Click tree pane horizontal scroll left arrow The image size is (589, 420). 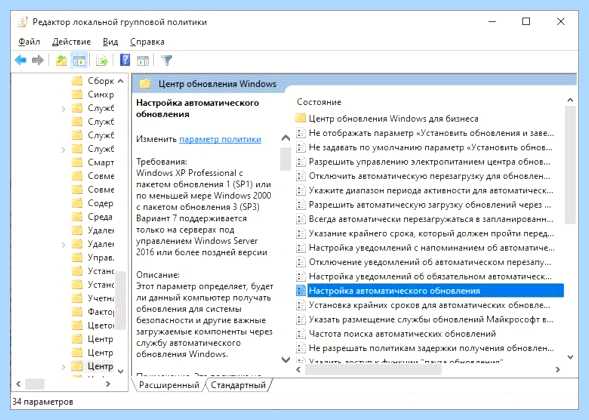point(18,384)
